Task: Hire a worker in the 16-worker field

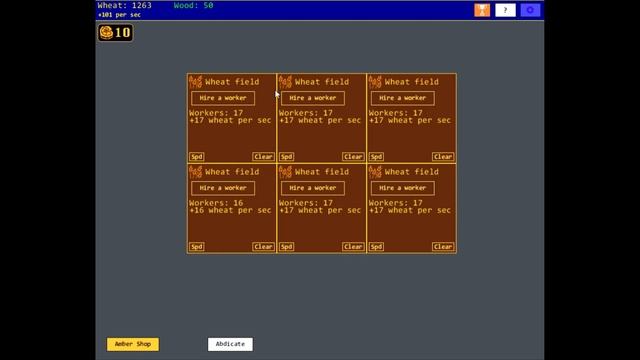Action: [x=223, y=188]
